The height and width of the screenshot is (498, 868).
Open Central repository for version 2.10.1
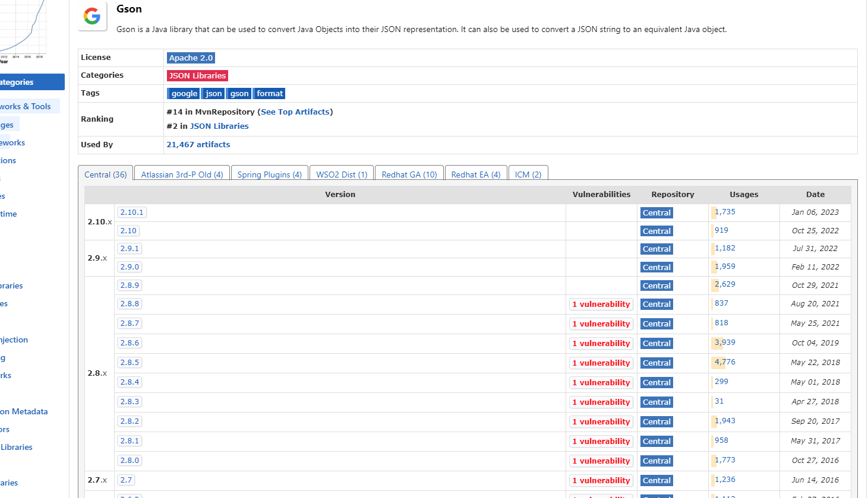(x=656, y=213)
